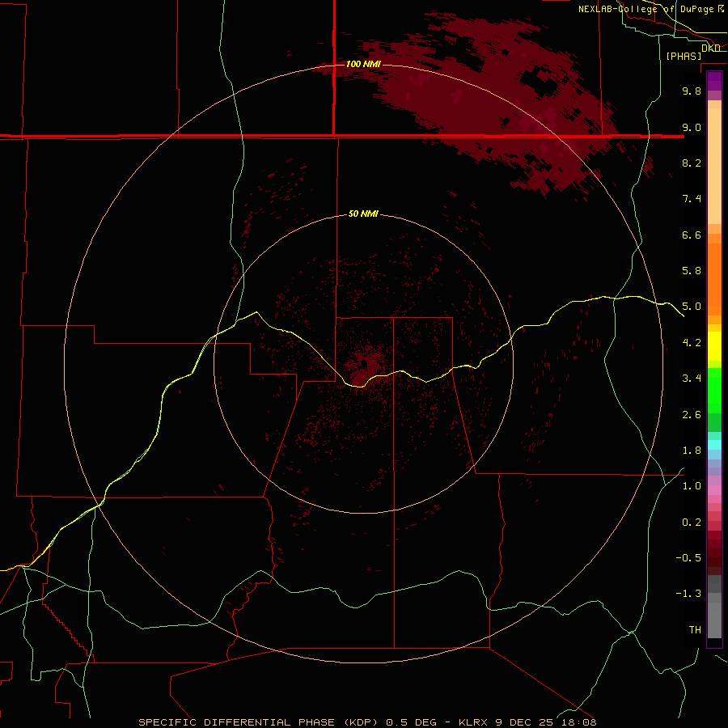Click the -1.3 legend value
Screen dimensions: 728x728
(x=688, y=594)
